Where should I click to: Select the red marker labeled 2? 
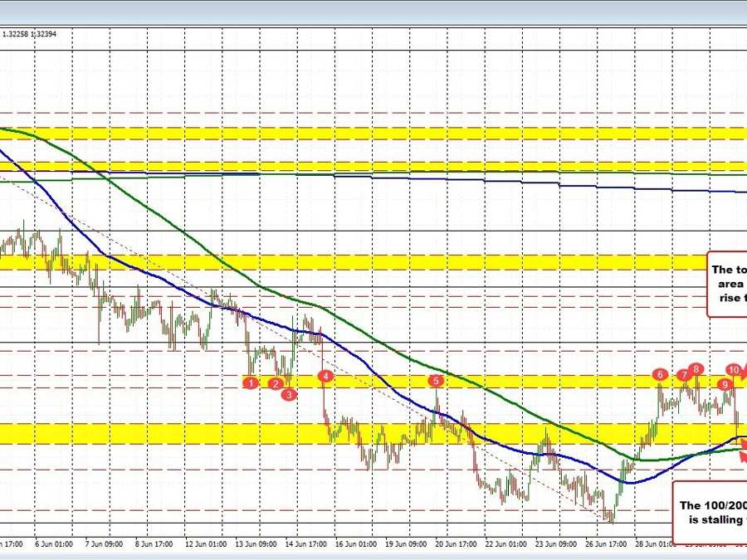coord(276,383)
